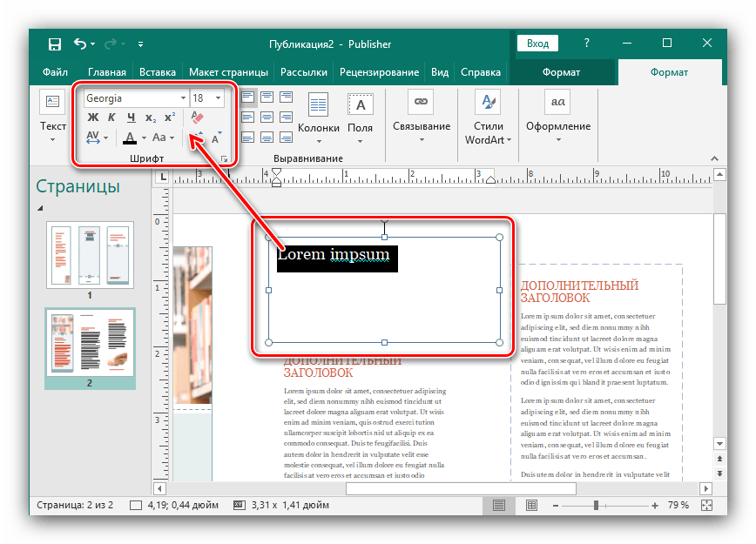
Task: Click the Вход sign-in button
Action: click(537, 44)
